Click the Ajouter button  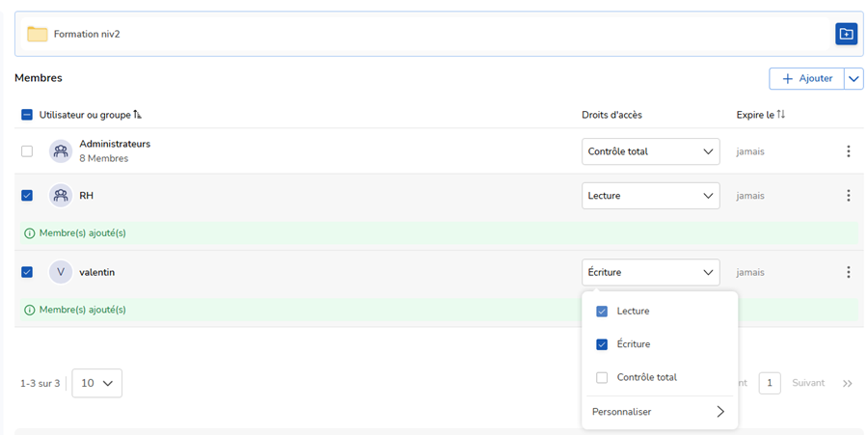pyautogui.click(x=806, y=78)
